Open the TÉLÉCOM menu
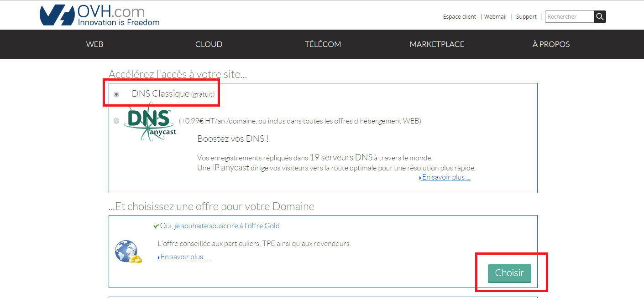Screen dimensions: 644x298 [323, 44]
